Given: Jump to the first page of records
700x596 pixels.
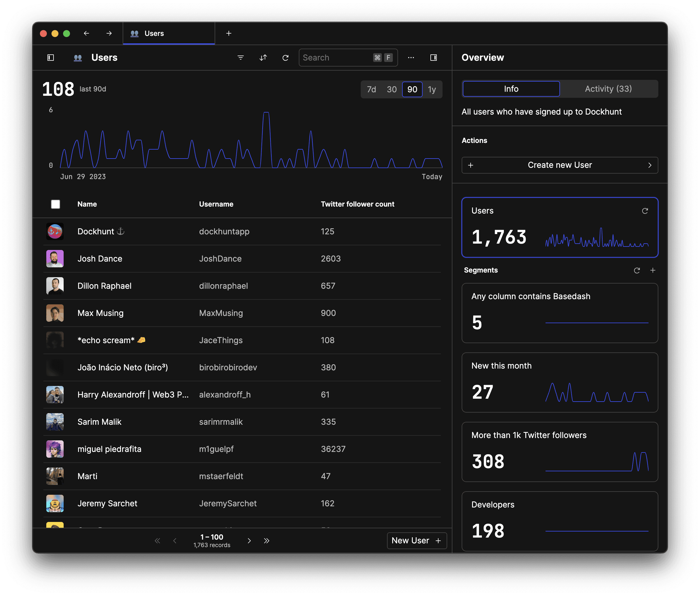Looking at the screenshot, I should (x=157, y=540).
